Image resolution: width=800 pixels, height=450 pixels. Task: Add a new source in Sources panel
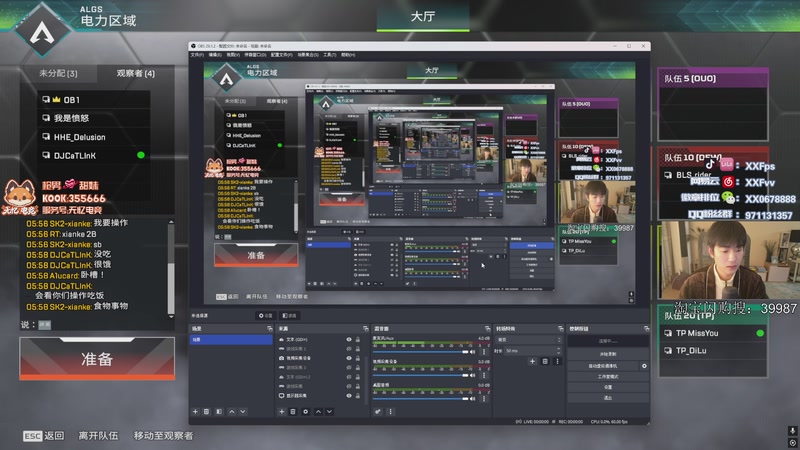point(282,411)
